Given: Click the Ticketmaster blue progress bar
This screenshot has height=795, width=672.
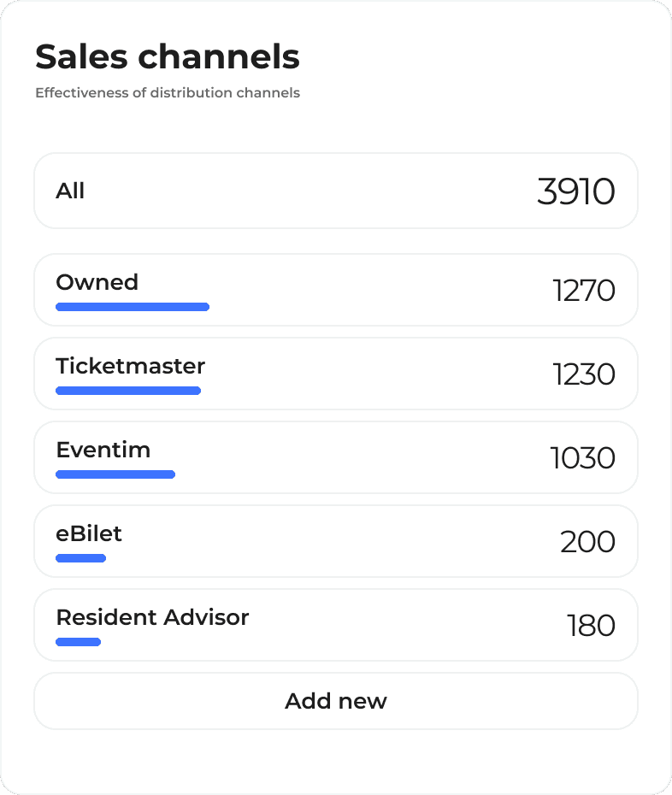Looking at the screenshot, I should (x=128, y=391).
